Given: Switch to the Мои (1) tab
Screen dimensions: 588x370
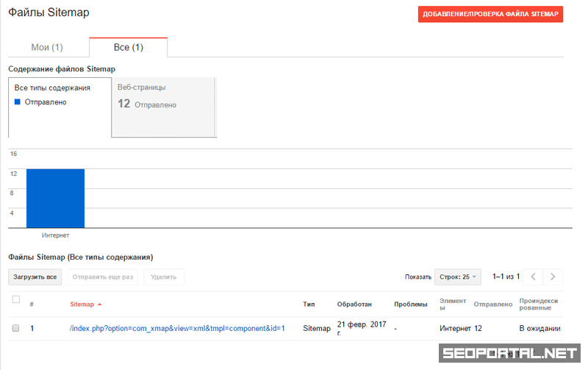Looking at the screenshot, I should pyautogui.click(x=47, y=47).
